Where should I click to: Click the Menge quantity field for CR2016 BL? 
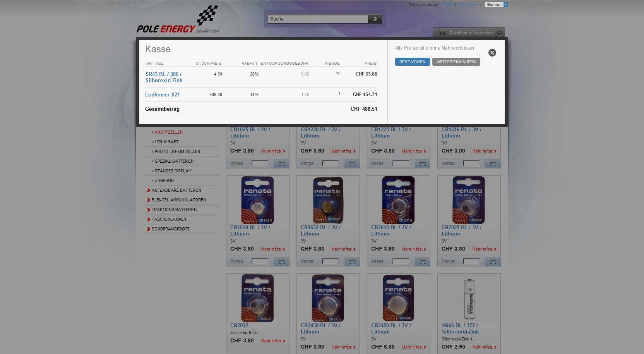[x=401, y=261]
